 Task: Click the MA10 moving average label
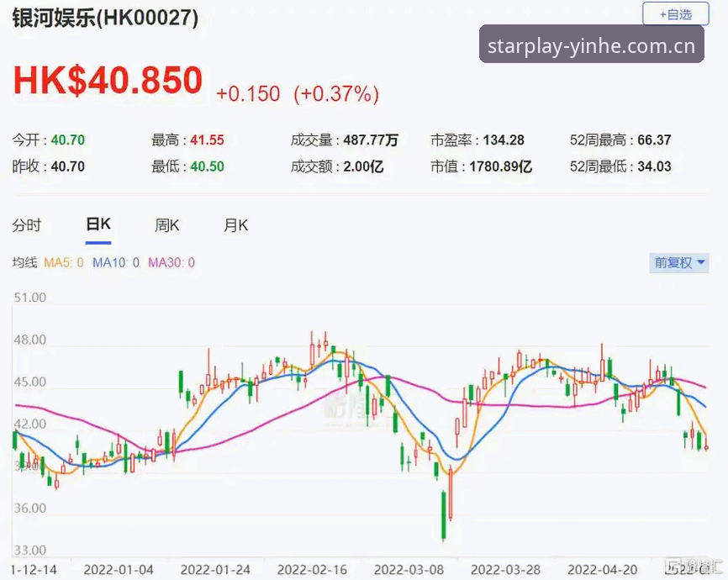[x=116, y=263]
